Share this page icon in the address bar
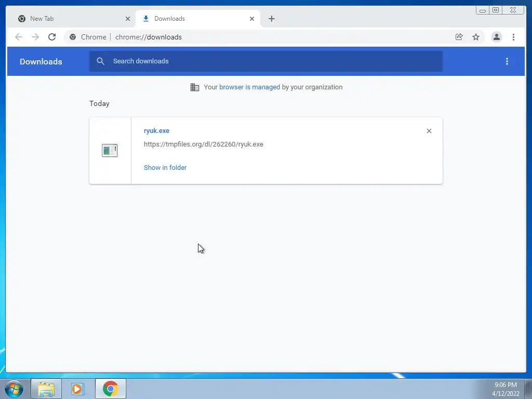Image resolution: width=532 pixels, height=399 pixels. point(459,37)
